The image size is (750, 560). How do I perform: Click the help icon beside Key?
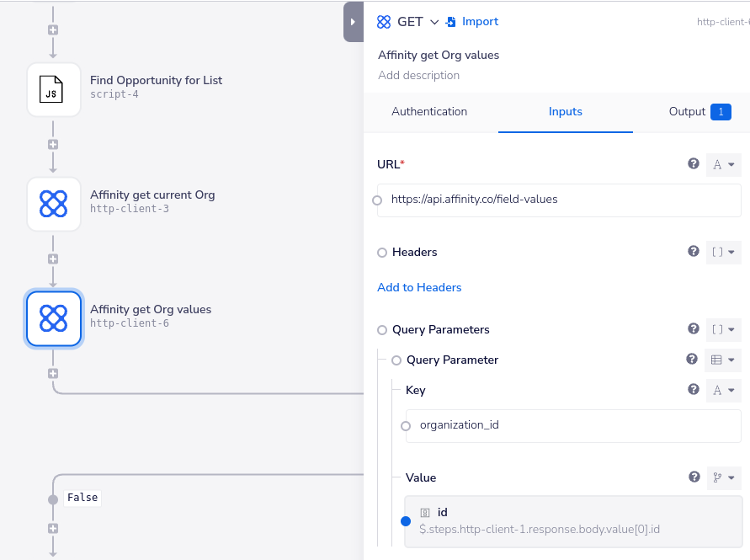[694, 390]
